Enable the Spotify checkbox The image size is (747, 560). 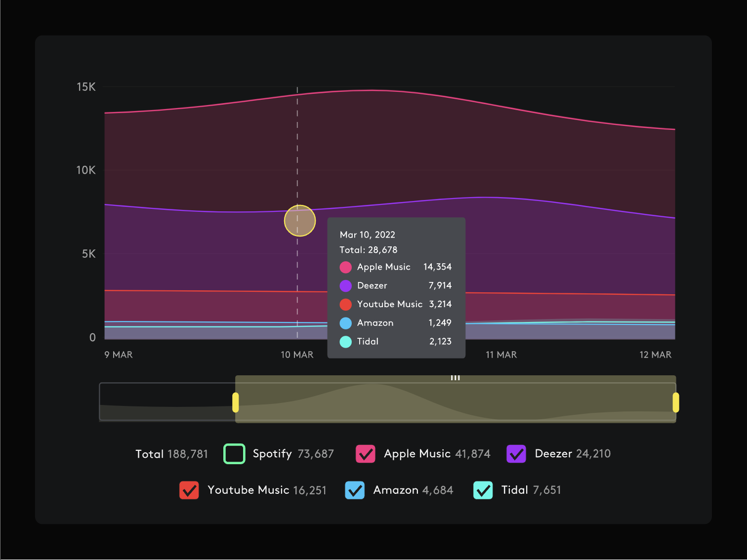click(x=234, y=454)
